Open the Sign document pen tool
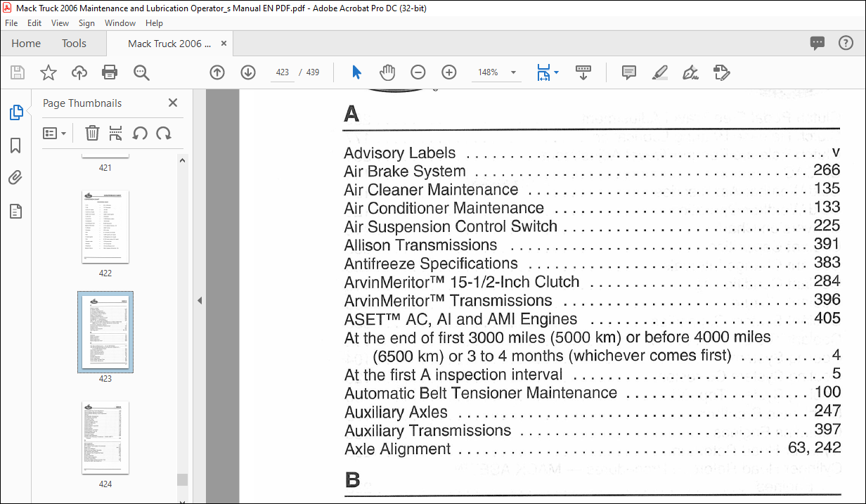 (x=690, y=72)
